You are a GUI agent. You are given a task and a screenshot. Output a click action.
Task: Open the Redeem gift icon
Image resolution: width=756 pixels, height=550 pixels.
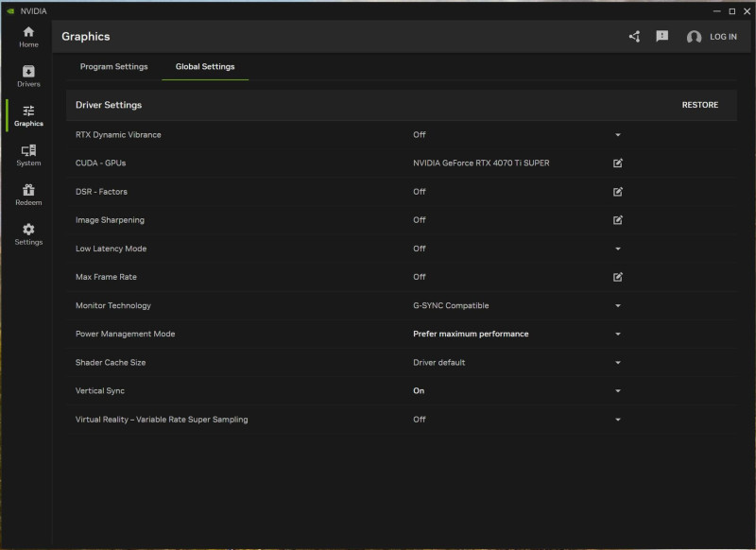pyautogui.click(x=28, y=195)
